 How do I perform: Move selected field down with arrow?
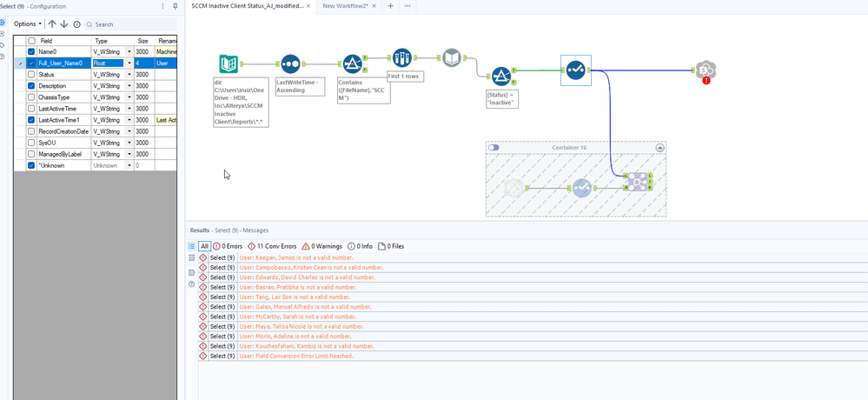(64, 23)
